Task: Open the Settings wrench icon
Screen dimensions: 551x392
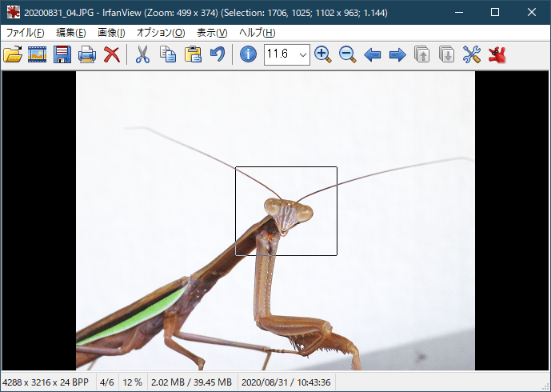Action: 472,54
